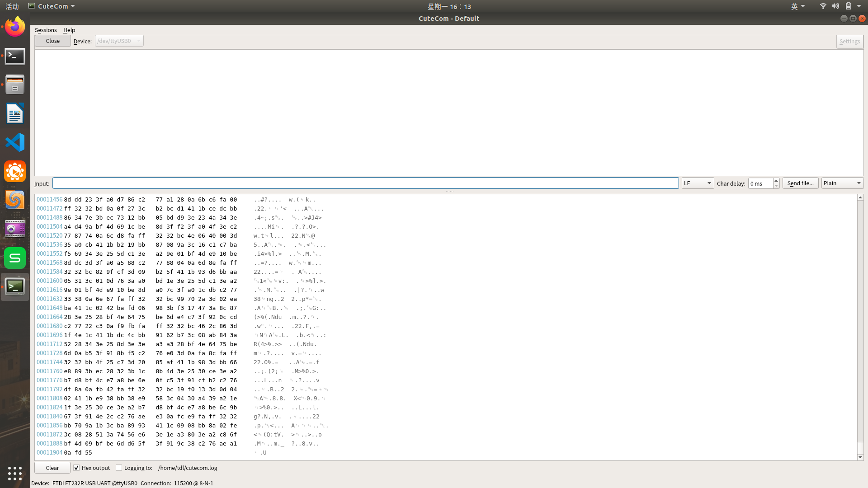Click the Firefox browser icon in dock

(15, 27)
